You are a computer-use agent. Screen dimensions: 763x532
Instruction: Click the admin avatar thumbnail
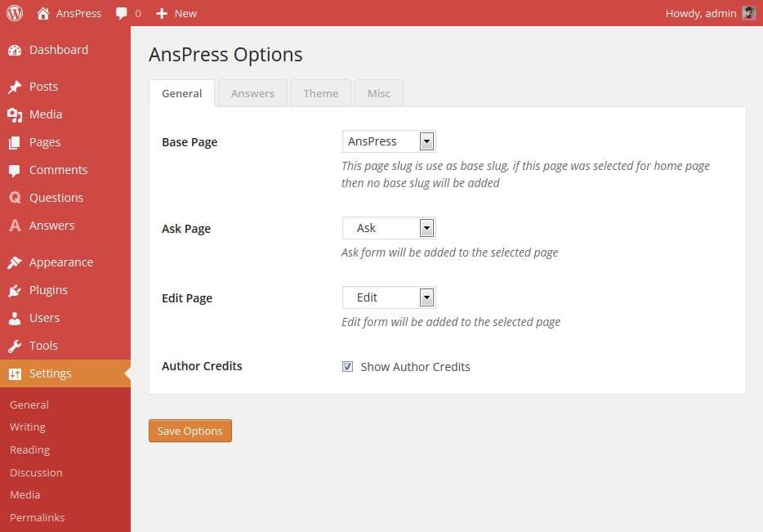(749, 12)
